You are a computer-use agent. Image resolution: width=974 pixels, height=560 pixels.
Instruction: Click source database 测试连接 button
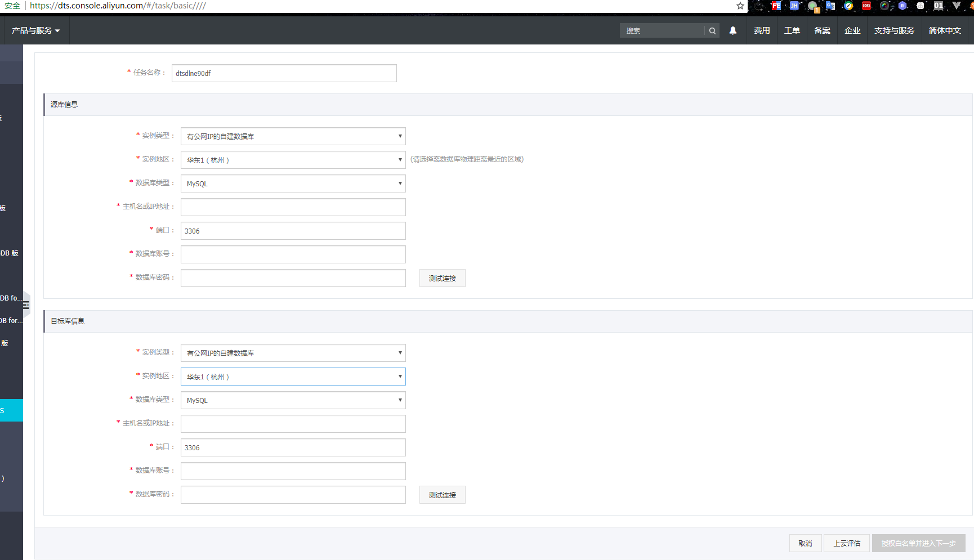[442, 278]
